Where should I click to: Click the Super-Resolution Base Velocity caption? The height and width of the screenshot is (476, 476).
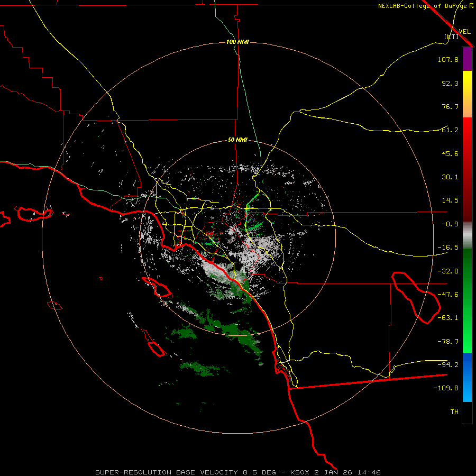(237, 472)
